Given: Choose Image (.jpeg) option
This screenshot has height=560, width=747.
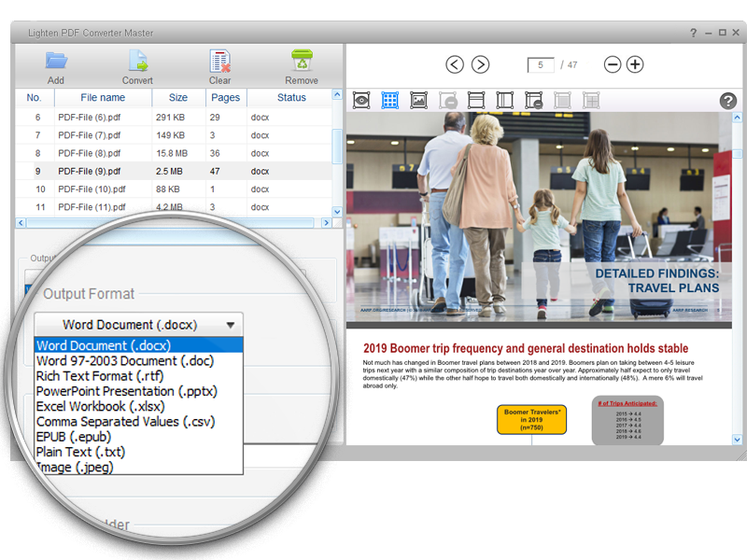Looking at the screenshot, I should (138, 468).
